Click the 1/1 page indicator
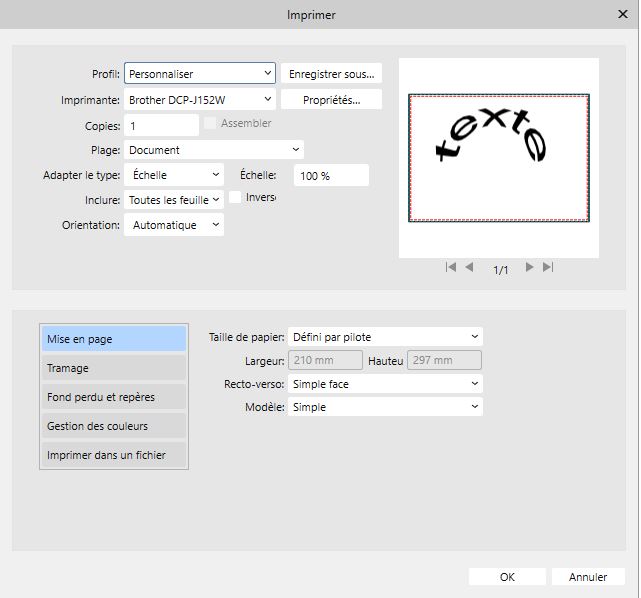 click(x=501, y=270)
